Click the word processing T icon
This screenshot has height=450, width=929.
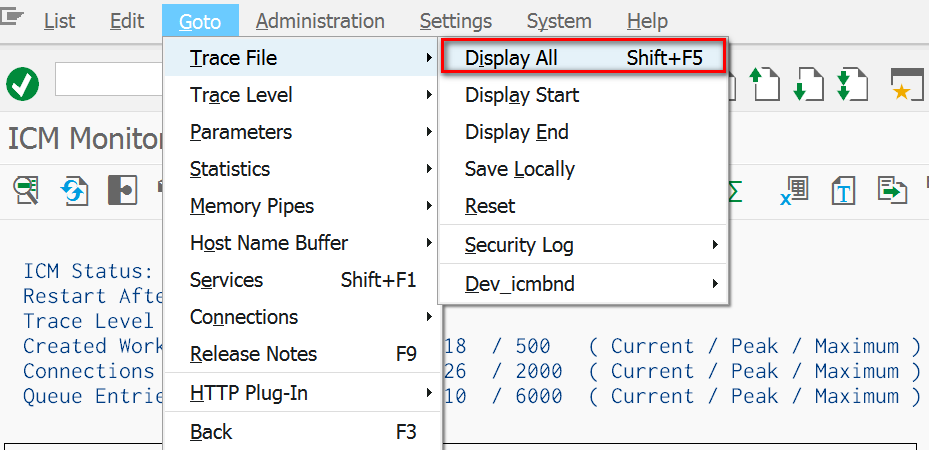(x=843, y=191)
